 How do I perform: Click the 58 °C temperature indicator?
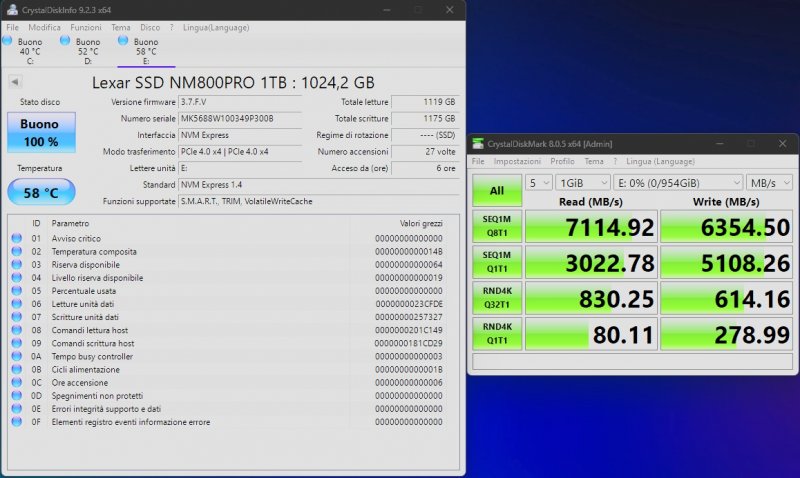pos(40,192)
